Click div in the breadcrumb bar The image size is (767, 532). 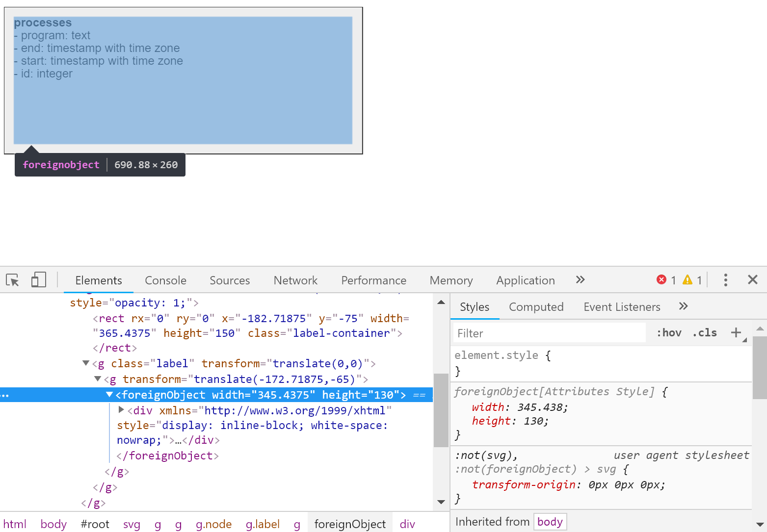(407, 524)
